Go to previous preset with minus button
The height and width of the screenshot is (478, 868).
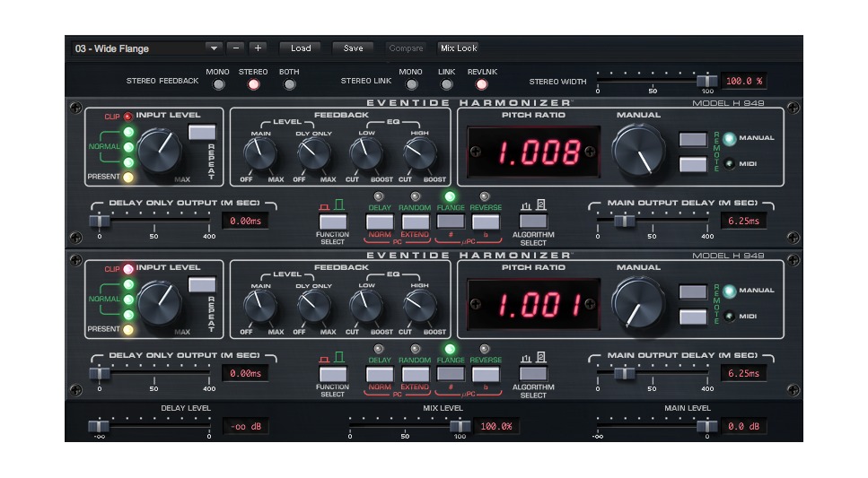(236, 48)
